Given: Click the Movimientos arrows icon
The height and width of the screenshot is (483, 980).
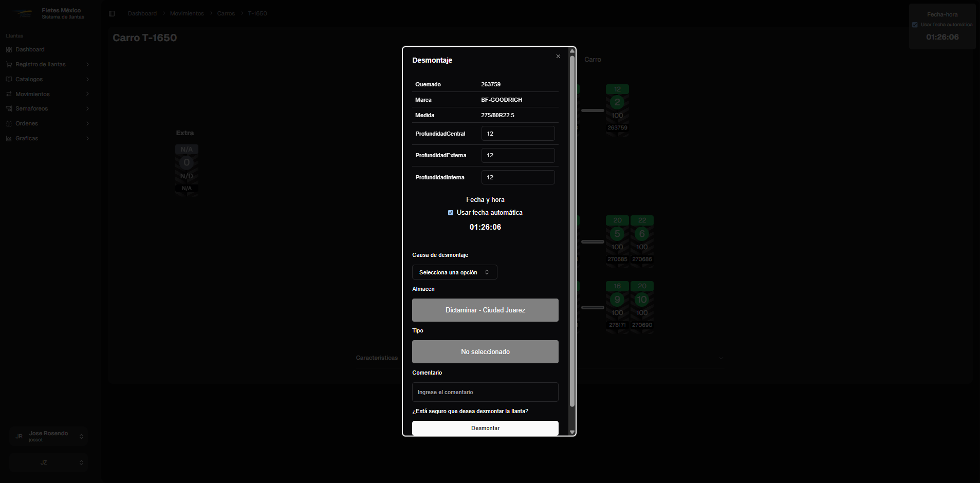Looking at the screenshot, I should click(x=9, y=95).
